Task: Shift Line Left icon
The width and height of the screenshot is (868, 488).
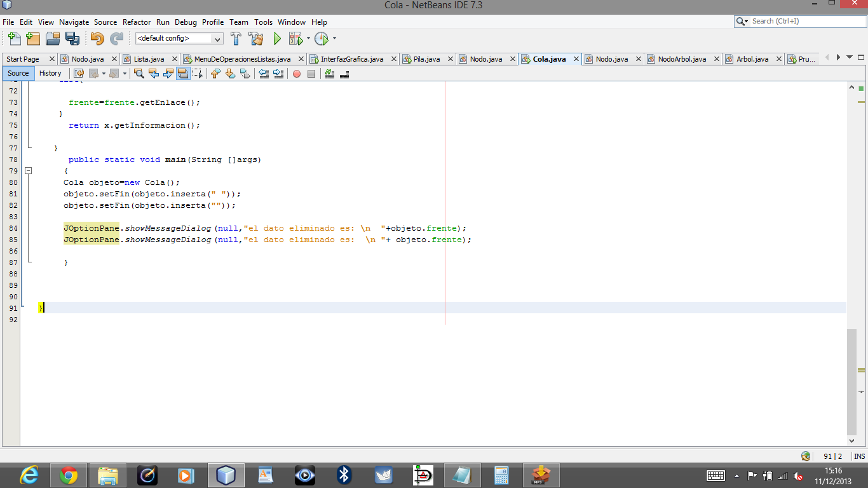Action: click(x=264, y=74)
